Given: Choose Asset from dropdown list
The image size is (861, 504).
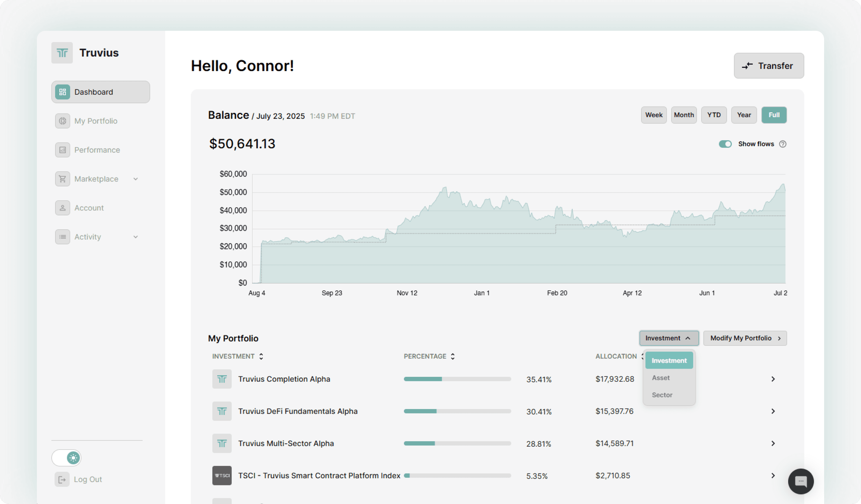Looking at the screenshot, I should (x=660, y=378).
